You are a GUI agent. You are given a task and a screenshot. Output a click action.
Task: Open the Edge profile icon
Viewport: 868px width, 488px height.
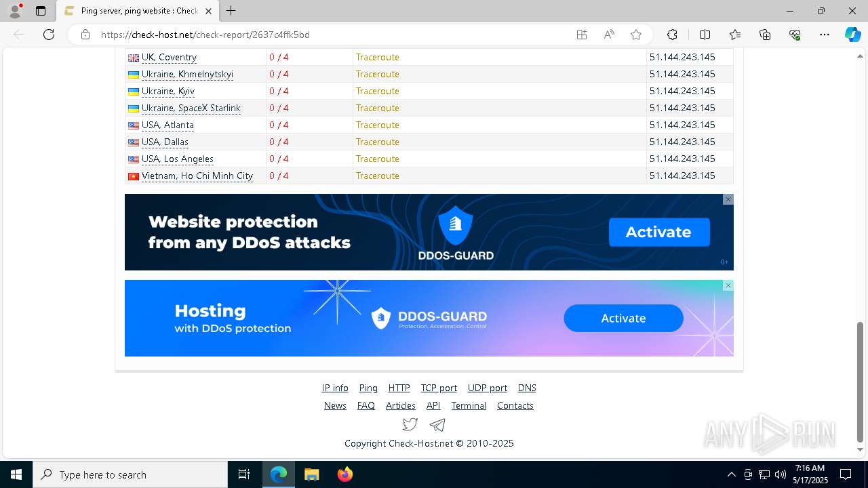pos(15,11)
